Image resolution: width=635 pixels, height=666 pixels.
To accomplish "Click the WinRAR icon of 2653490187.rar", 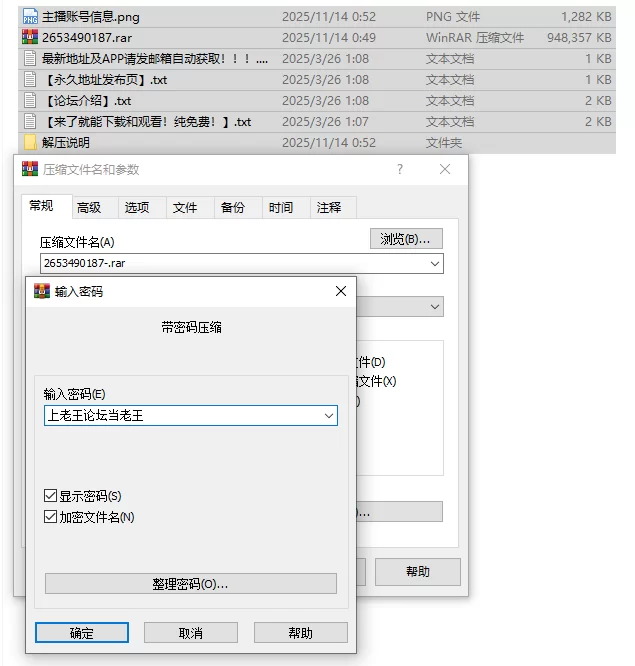I will pyautogui.click(x=30, y=37).
